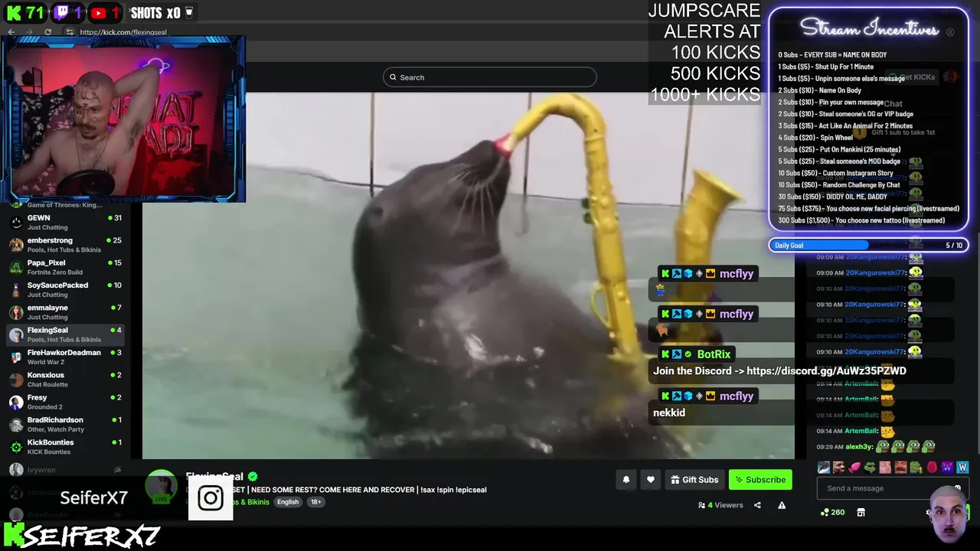
Task: Click the Grounded 2 category text
Action: pyautogui.click(x=45, y=407)
